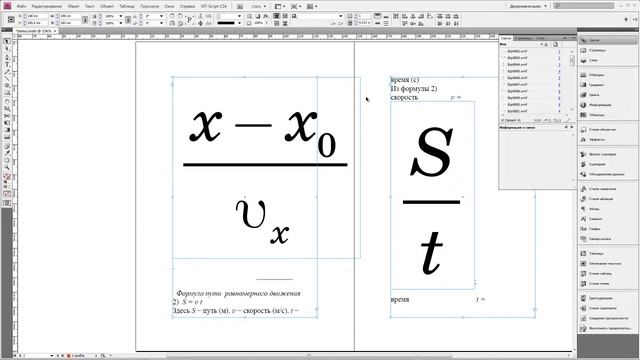The width and height of the screenshot is (640, 360).
Task: Show previous link in Информация о связи
Action: pos(566,127)
